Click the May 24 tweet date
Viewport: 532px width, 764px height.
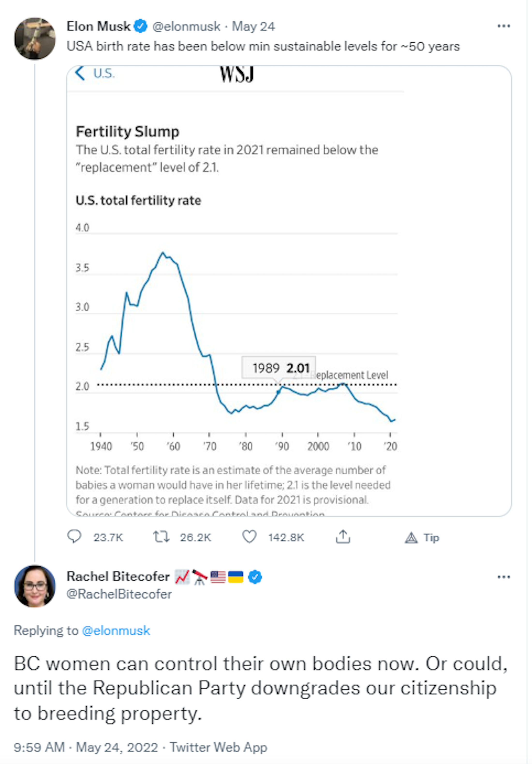[x=253, y=26]
